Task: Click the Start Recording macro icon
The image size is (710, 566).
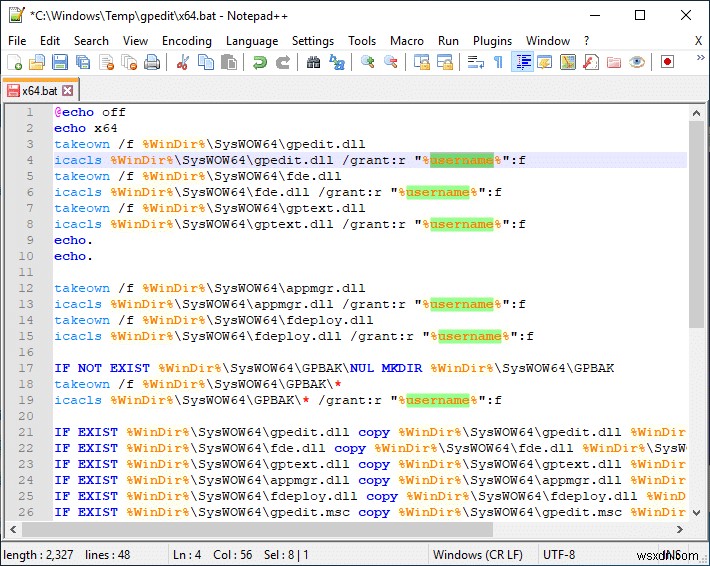Action: click(x=667, y=62)
